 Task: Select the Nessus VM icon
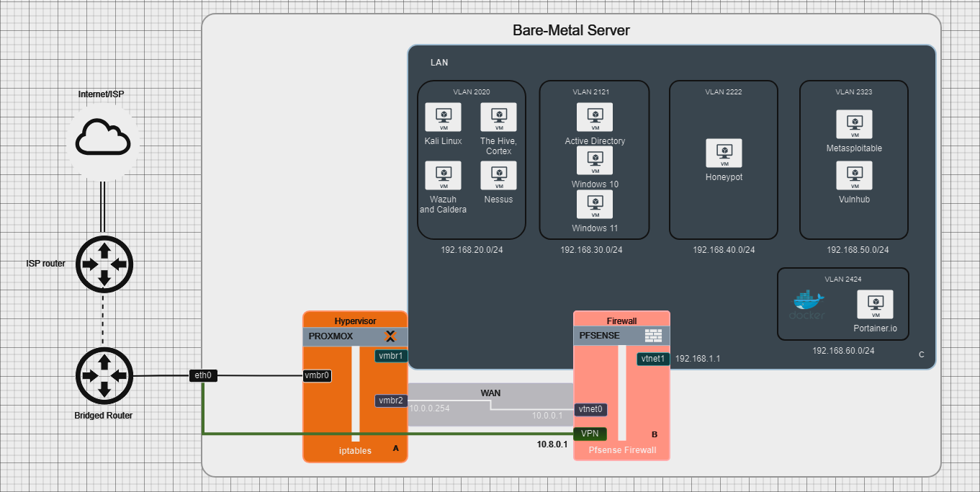(x=498, y=175)
